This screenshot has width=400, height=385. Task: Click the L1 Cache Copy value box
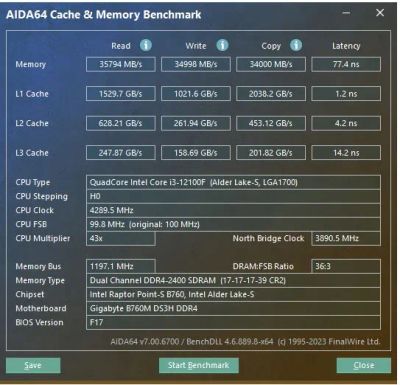point(271,94)
